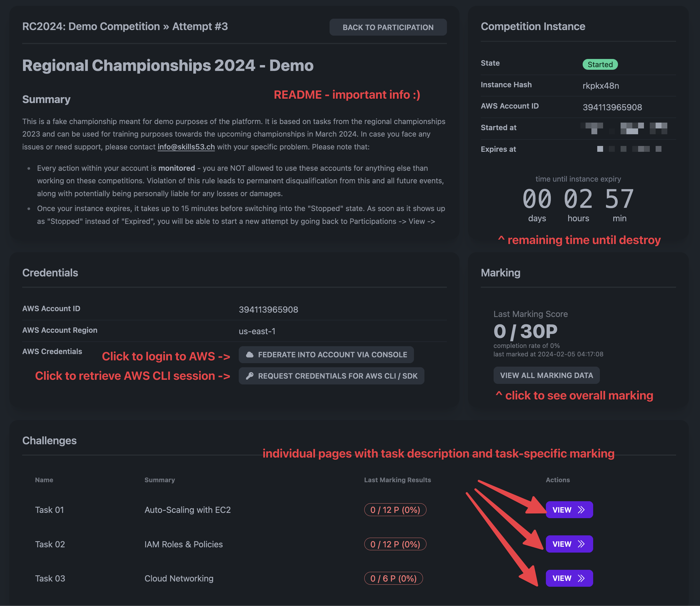Federate into account via Console
700x606 pixels.
(x=325, y=354)
